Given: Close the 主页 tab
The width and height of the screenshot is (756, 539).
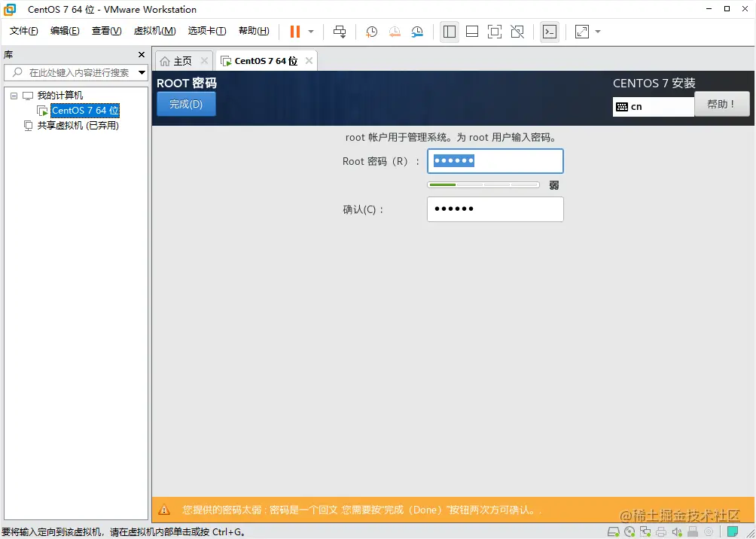Looking at the screenshot, I should (x=204, y=61).
